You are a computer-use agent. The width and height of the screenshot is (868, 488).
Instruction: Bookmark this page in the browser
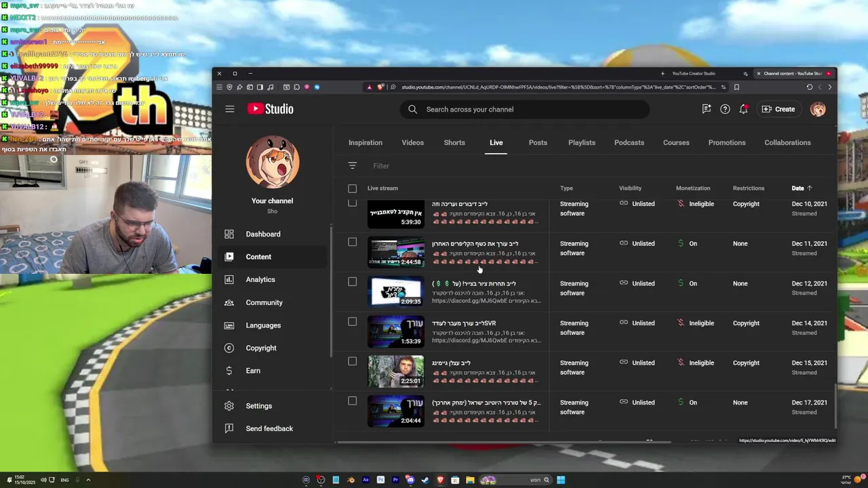tap(736, 87)
